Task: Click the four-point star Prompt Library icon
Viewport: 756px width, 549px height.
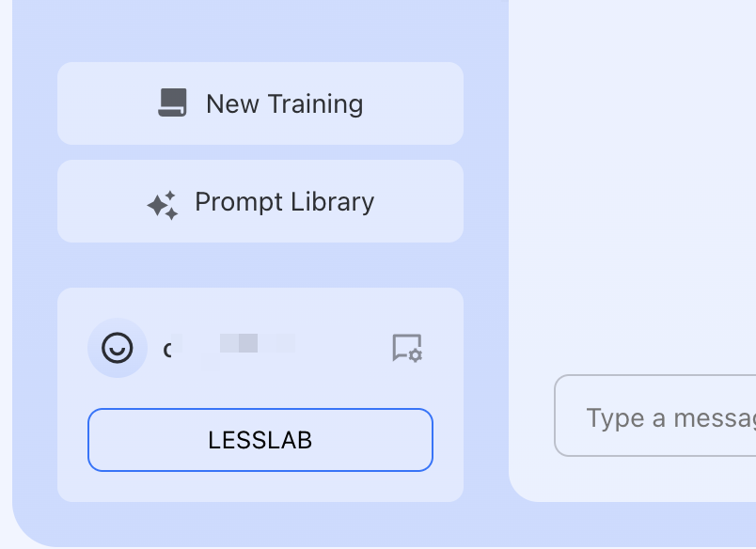Action: (x=163, y=204)
